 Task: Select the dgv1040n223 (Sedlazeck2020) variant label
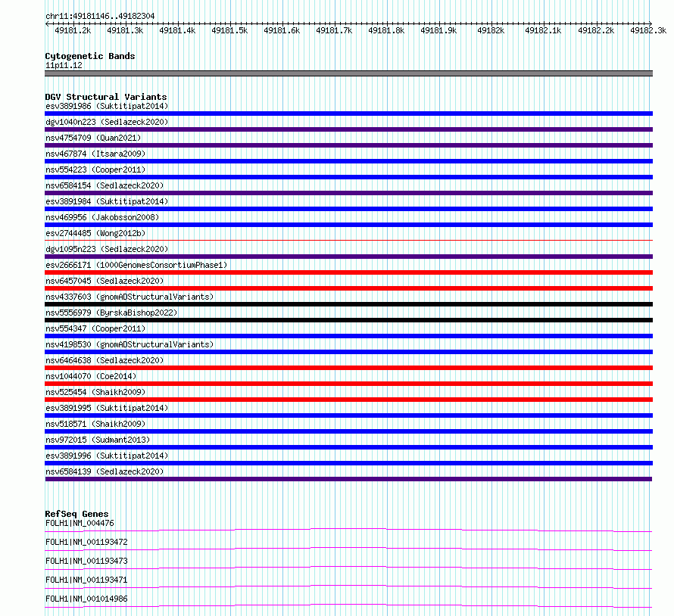[107, 122]
